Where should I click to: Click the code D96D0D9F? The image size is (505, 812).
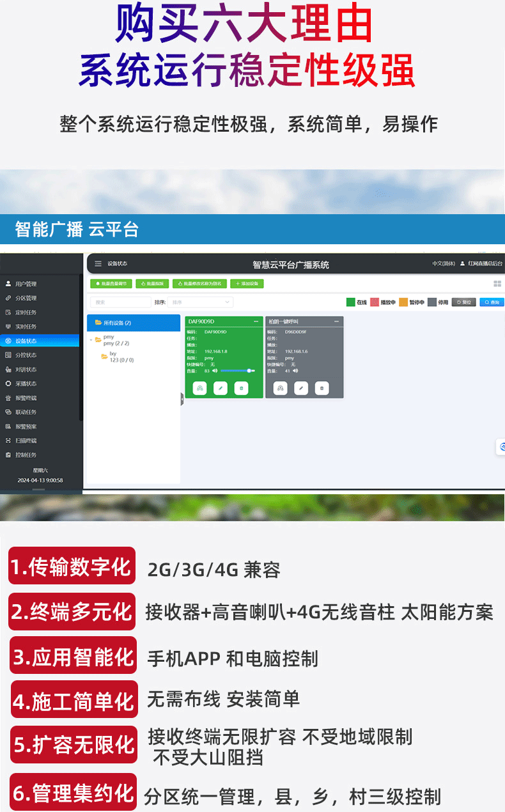pos(296,332)
